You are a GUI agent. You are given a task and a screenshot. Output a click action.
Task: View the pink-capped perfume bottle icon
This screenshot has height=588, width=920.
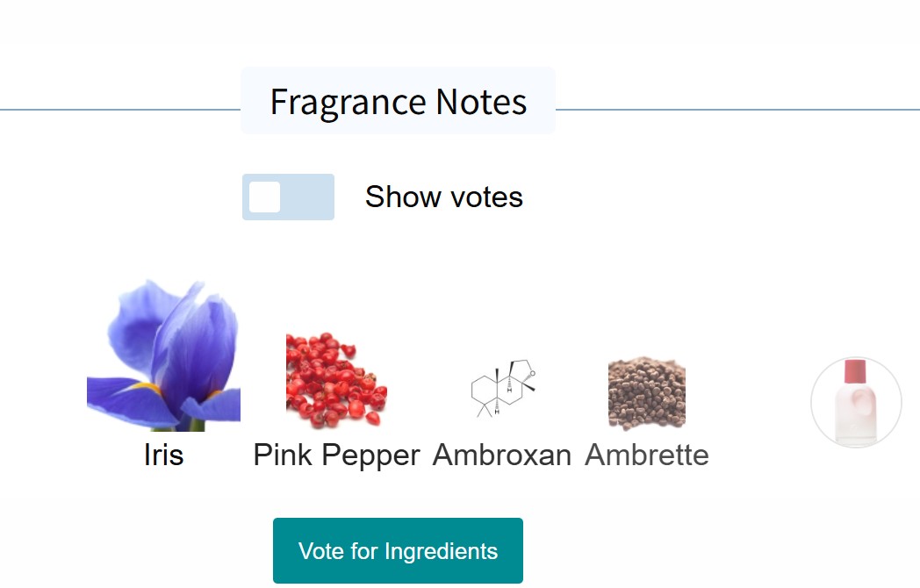click(856, 403)
